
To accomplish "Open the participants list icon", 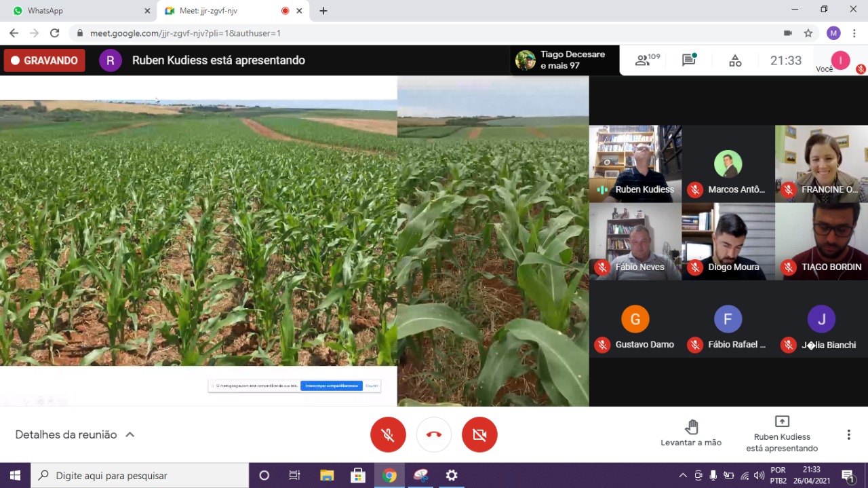I will coord(643,60).
